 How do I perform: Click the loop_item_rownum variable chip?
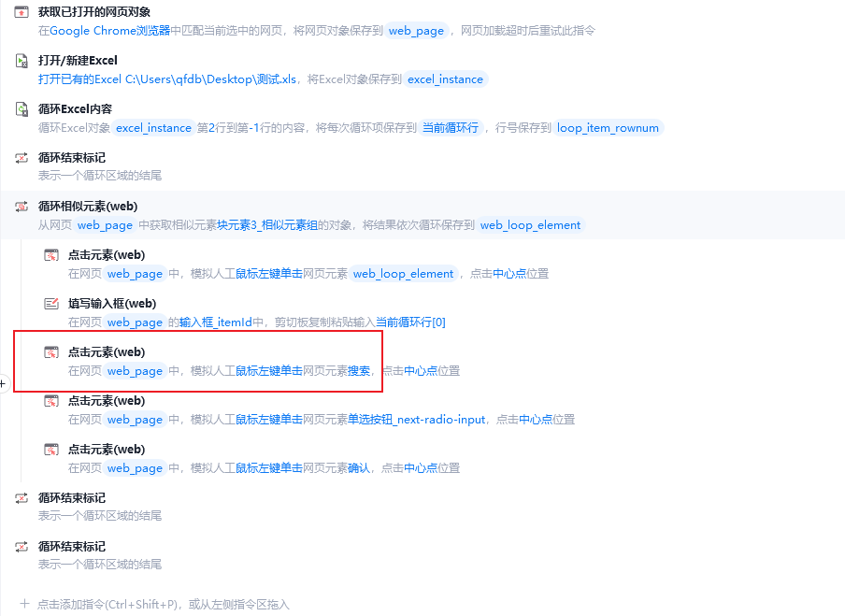608,128
